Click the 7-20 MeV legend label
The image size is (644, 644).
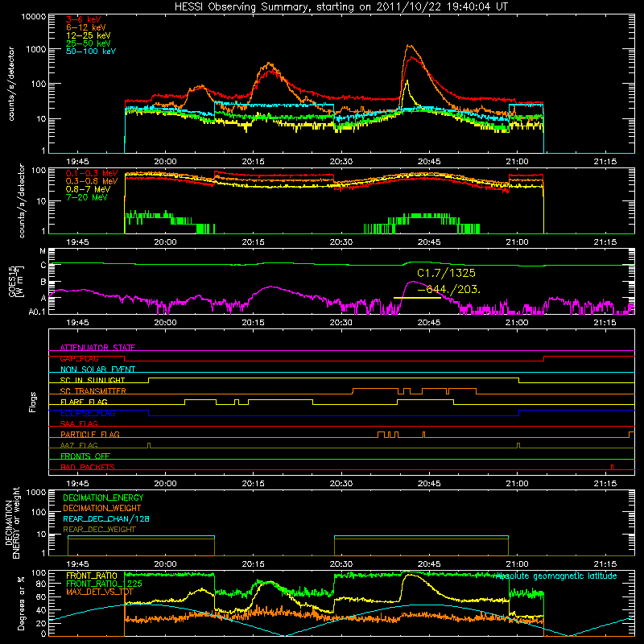point(87,197)
